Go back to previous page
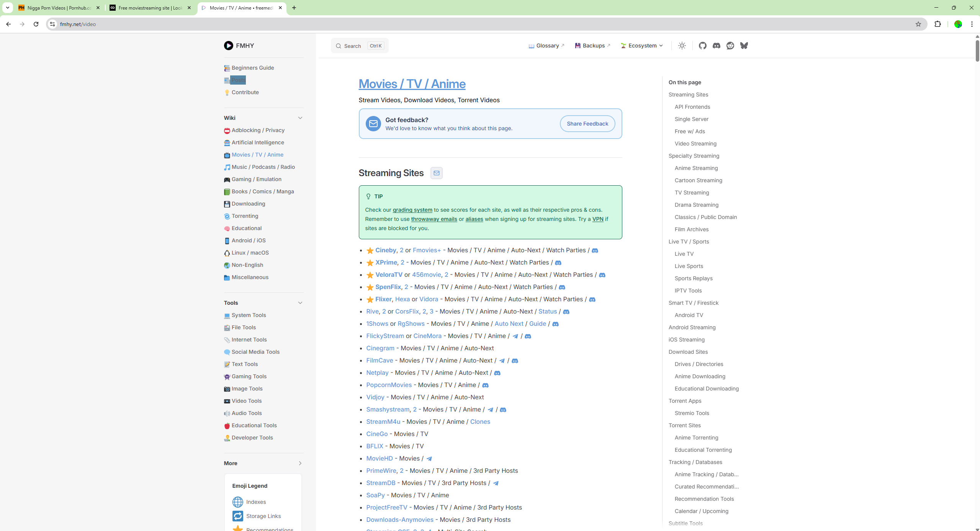Image resolution: width=980 pixels, height=531 pixels. [8, 24]
